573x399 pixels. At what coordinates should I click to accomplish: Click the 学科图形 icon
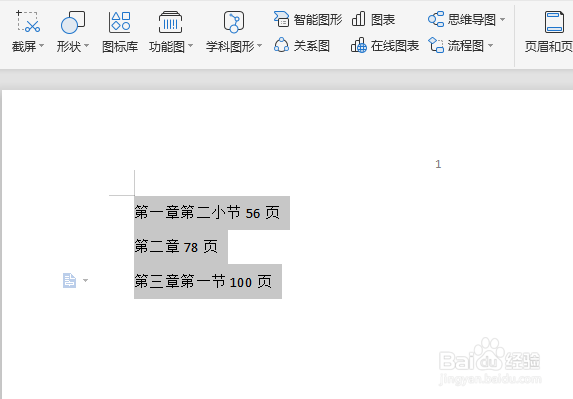234,22
